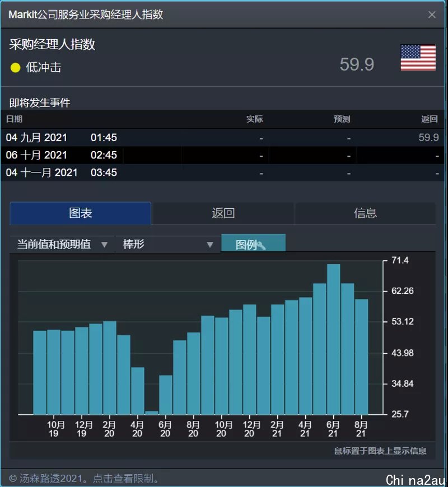Screen dimensions: 448x487
Task: Click the 03:45 time entry
Action: click(x=104, y=172)
